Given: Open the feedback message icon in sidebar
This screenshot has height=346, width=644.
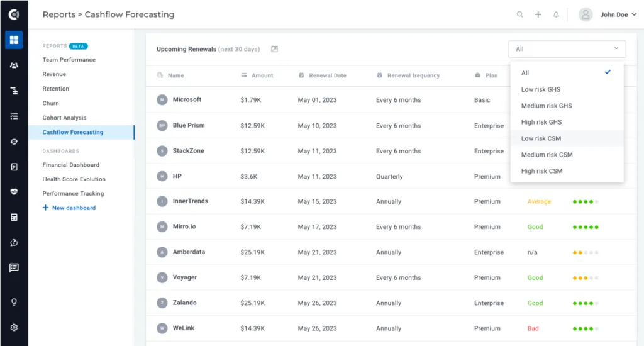Looking at the screenshot, I should (x=14, y=268).
